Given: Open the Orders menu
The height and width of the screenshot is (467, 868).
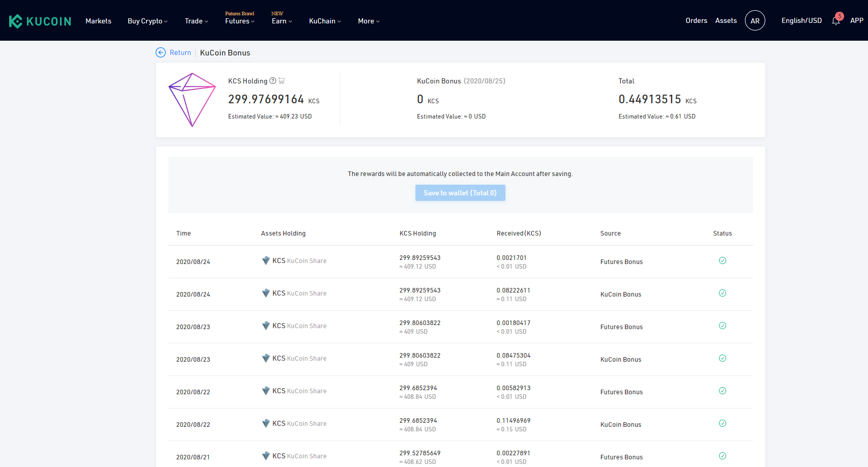Looking at the screenshot, I should point(696,20).
